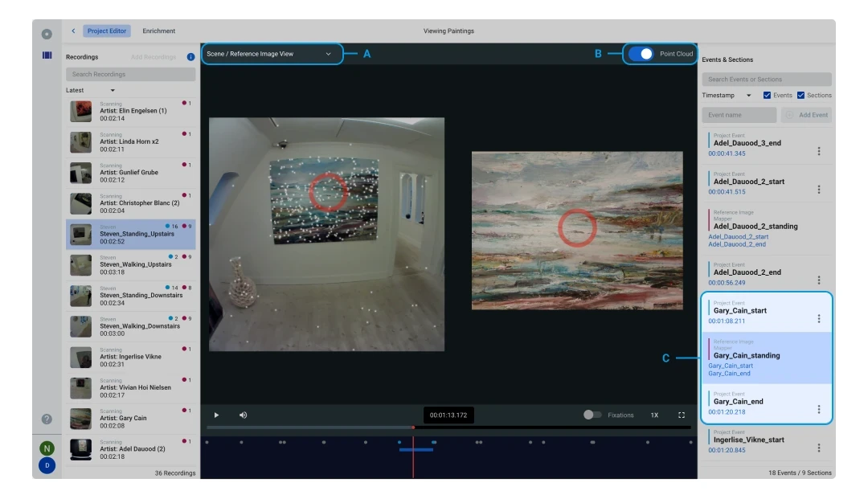Click the plus icon in Add Event
868x499 pixels.
(x=789, y=115)
